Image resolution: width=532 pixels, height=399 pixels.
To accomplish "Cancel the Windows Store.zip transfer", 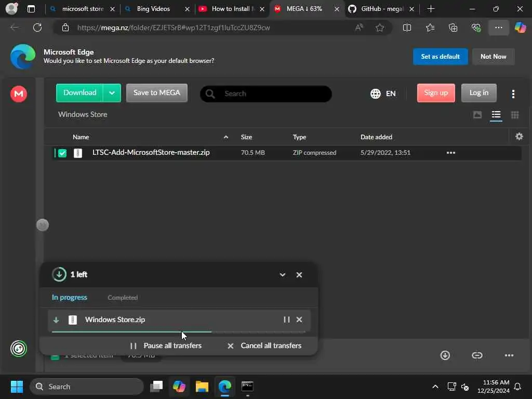I will click(x=299, y=320).
